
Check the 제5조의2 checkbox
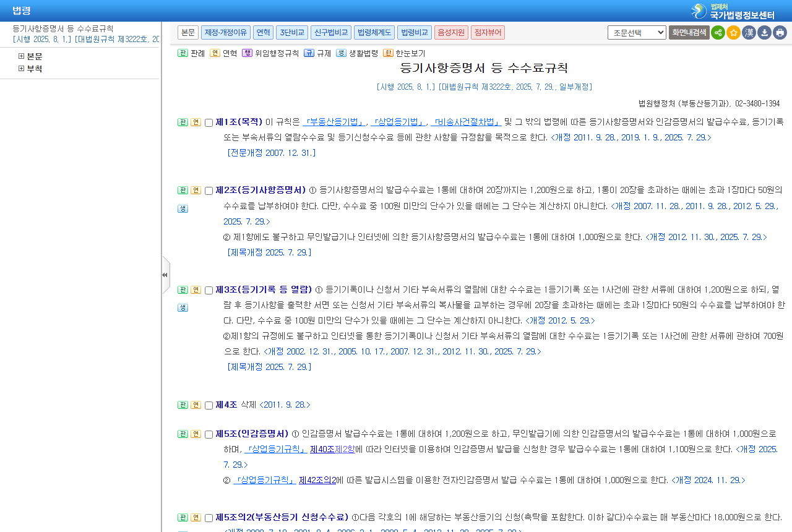209,518
